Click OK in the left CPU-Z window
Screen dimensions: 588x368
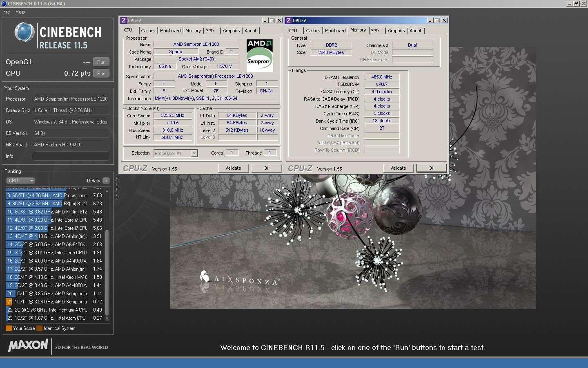[x=266, y=168]
